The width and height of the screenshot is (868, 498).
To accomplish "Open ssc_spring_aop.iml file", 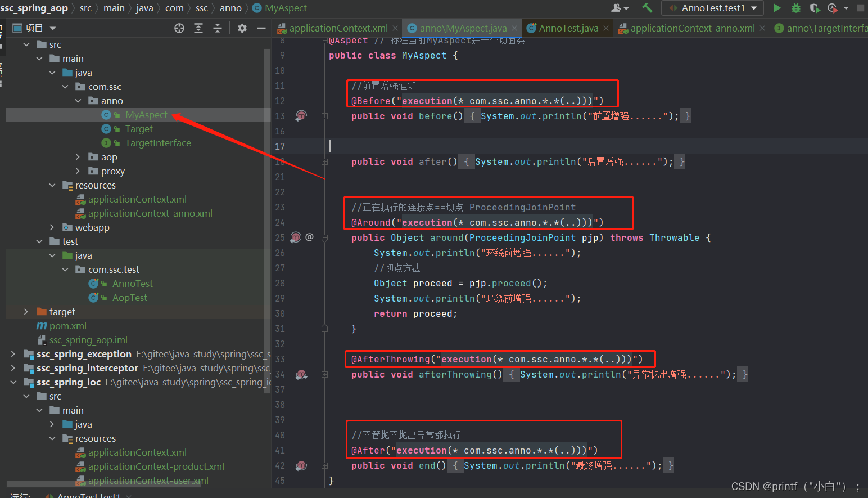I will [x=88, y=340].
